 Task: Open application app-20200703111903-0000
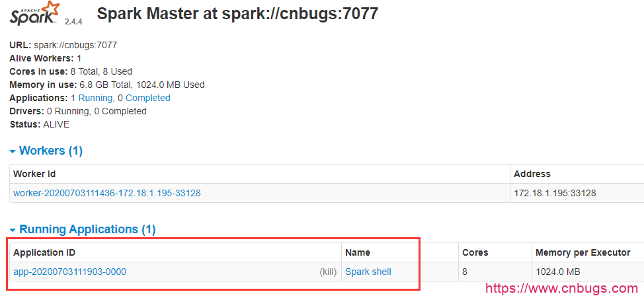(x=69, y=272)
